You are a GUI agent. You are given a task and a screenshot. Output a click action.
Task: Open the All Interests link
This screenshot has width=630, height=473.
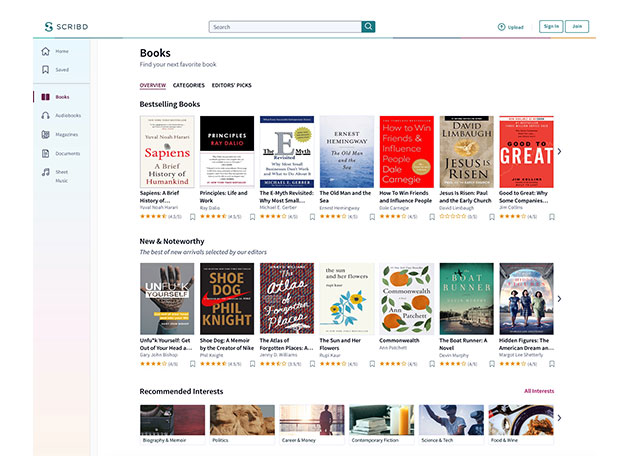coord(539,391)
